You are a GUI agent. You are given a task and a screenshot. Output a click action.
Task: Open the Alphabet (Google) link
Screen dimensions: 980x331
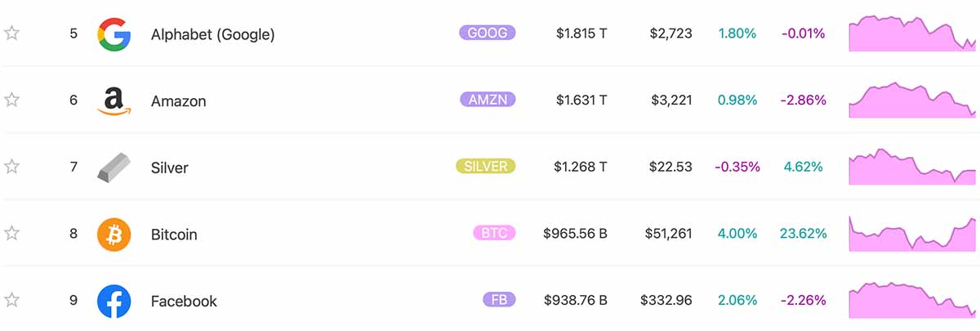pos(213,34)
